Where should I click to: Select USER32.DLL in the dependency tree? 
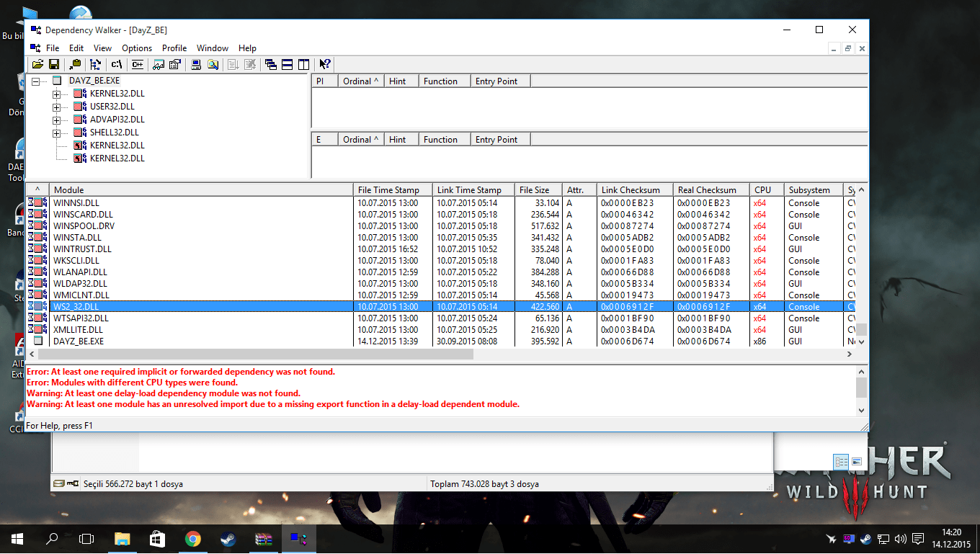pos(112,107)
